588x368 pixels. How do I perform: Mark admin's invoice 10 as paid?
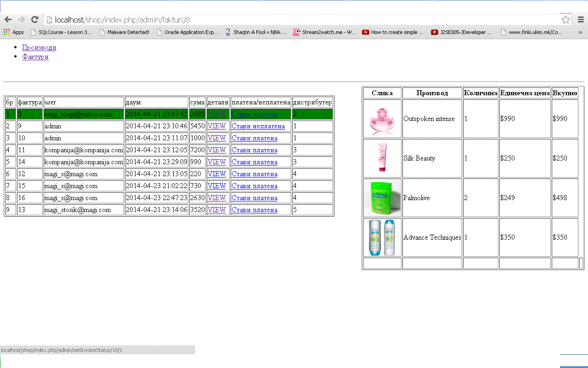[x=254, y=138]
